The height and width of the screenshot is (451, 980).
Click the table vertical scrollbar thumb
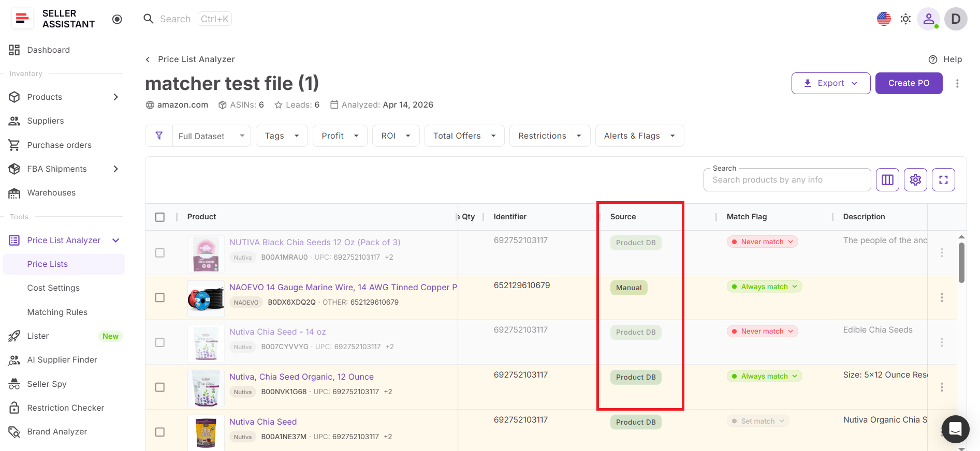click(961, 263)
